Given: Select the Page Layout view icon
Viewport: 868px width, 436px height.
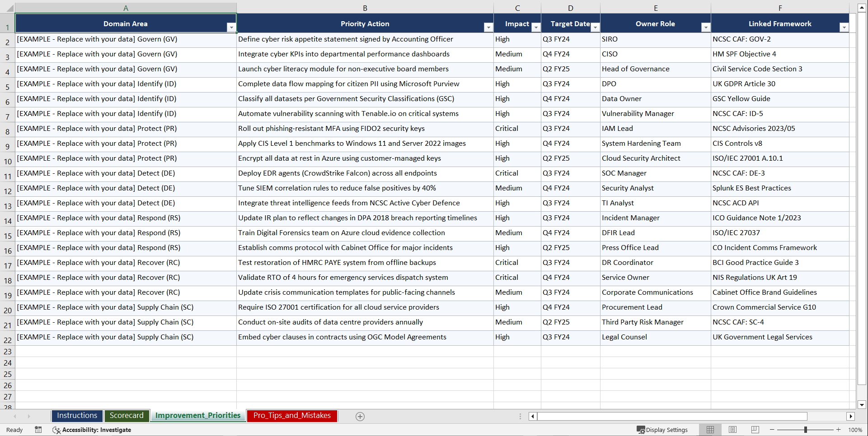Looking at the screenshot, I should 732,430.
